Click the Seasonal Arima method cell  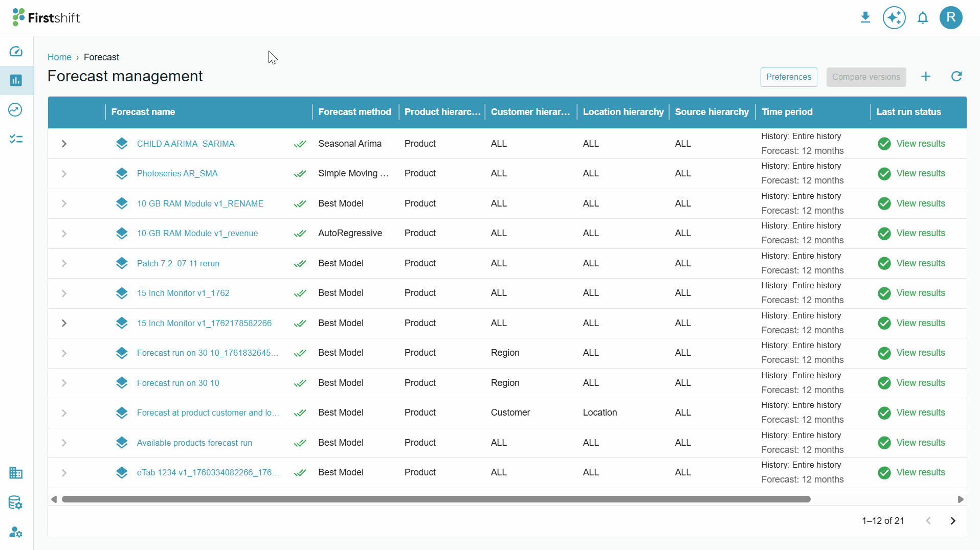350,144
